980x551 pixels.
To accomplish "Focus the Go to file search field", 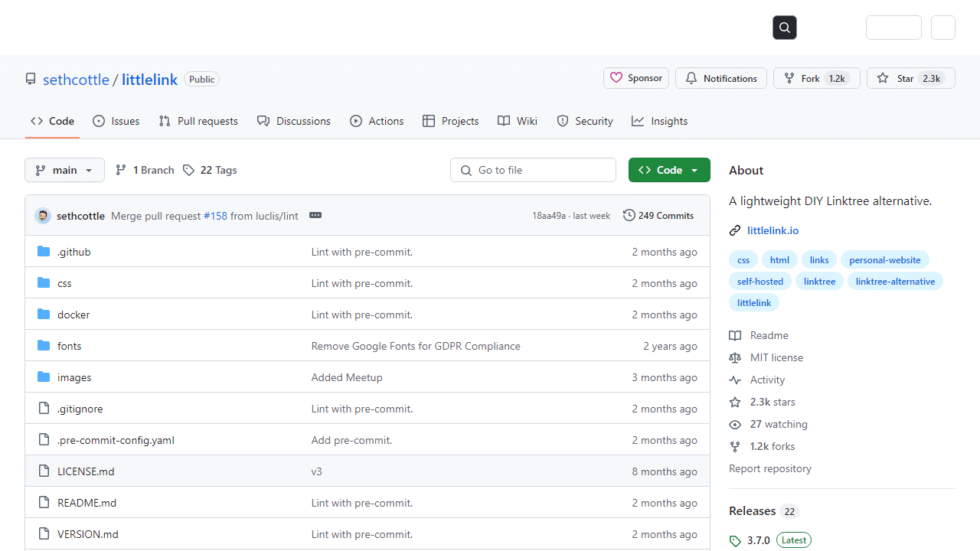I will click(533, 170).
